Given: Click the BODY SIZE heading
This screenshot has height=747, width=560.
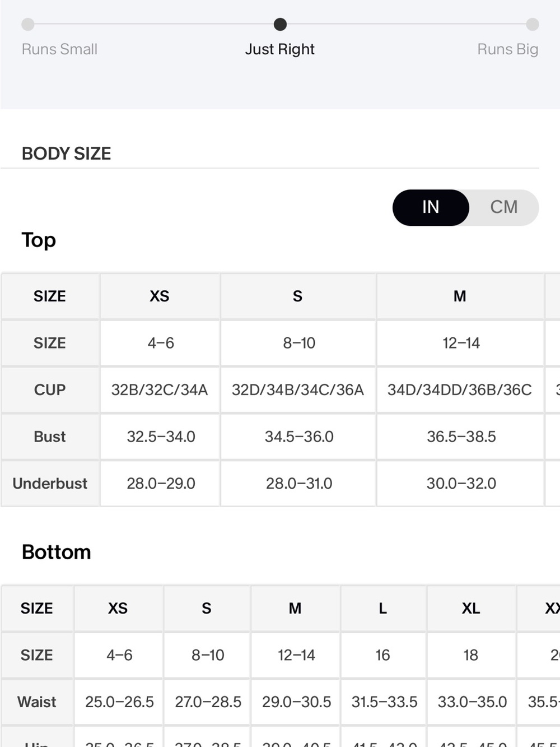Looking at the screenshot, I should point(66,154).
